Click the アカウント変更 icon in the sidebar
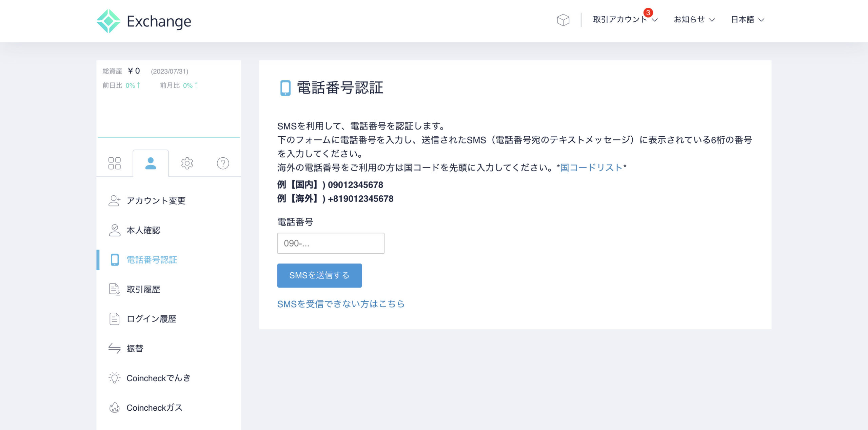This screenshot has height=430, width=868. click(114, 200)
